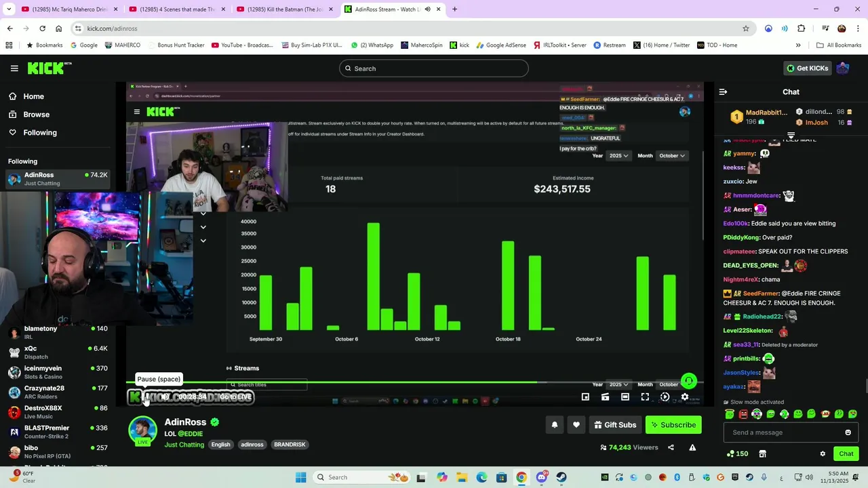Click the share icon next to the viewer count
The height and width of the screenshot is (488, 868).
pyautogui.click(x=671, y=447)
